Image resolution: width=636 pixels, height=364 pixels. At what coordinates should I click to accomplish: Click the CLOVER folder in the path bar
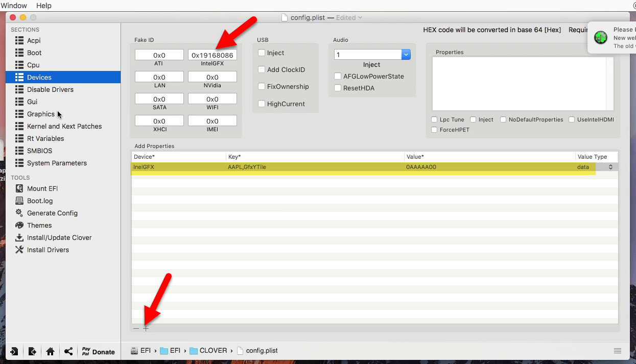point(208,351)
